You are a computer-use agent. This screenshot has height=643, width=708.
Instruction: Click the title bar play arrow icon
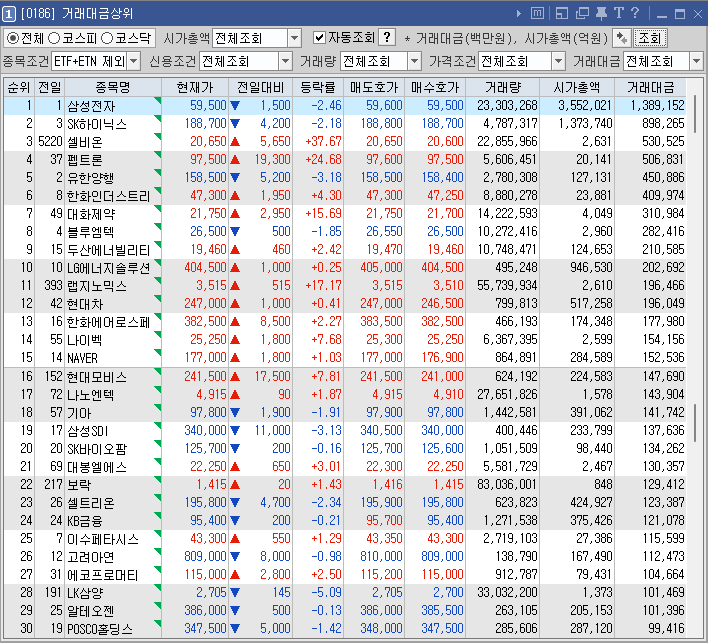519,14
